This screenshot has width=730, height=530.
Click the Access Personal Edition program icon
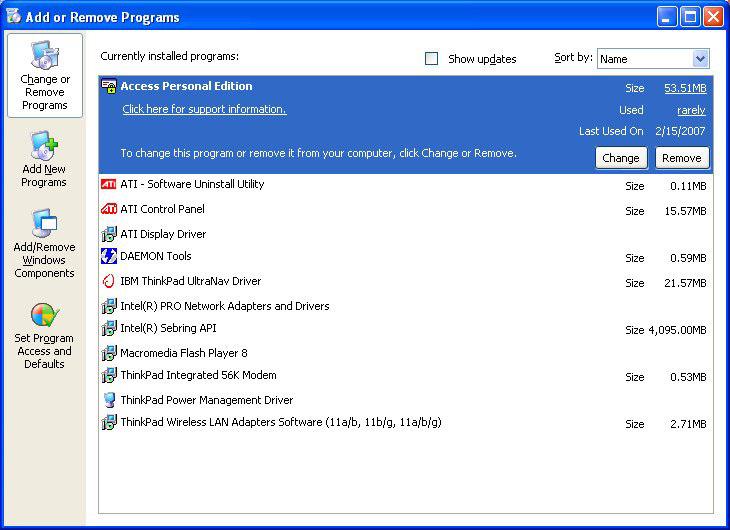coord(109,86)
